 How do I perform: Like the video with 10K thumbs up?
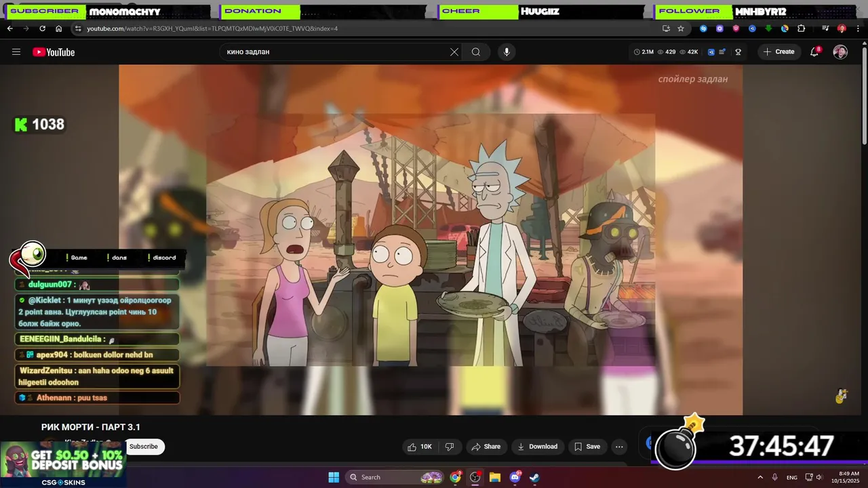pyautogui.click(x=420, y=447)
